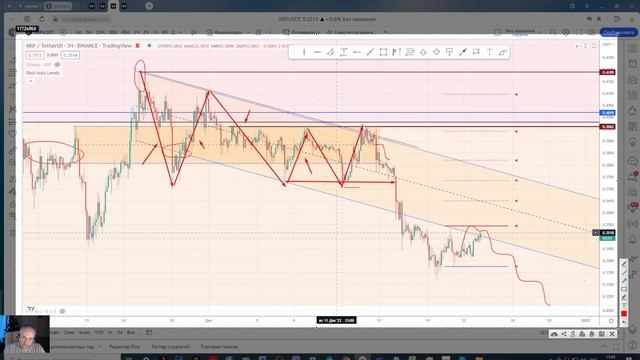
Task: Set chart date range to 6 months
Action: click(84, 333)
